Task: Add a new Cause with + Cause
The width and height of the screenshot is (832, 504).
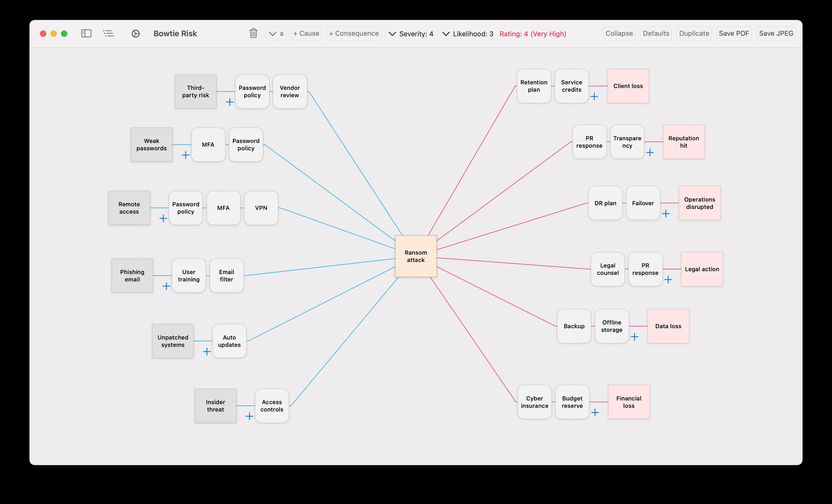Action: [306, 33]
